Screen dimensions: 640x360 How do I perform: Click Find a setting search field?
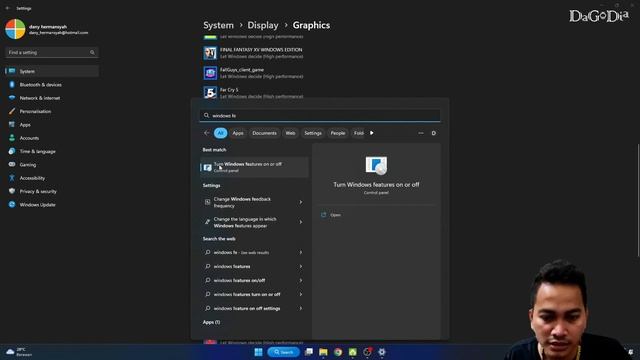52,52
